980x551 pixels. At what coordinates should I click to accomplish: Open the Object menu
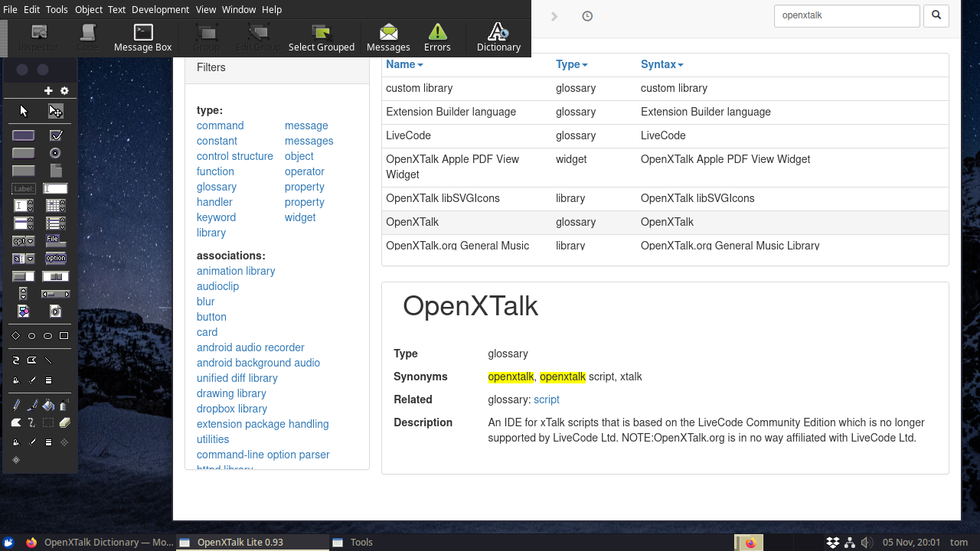pyautogui.click(x=89, y=9)
